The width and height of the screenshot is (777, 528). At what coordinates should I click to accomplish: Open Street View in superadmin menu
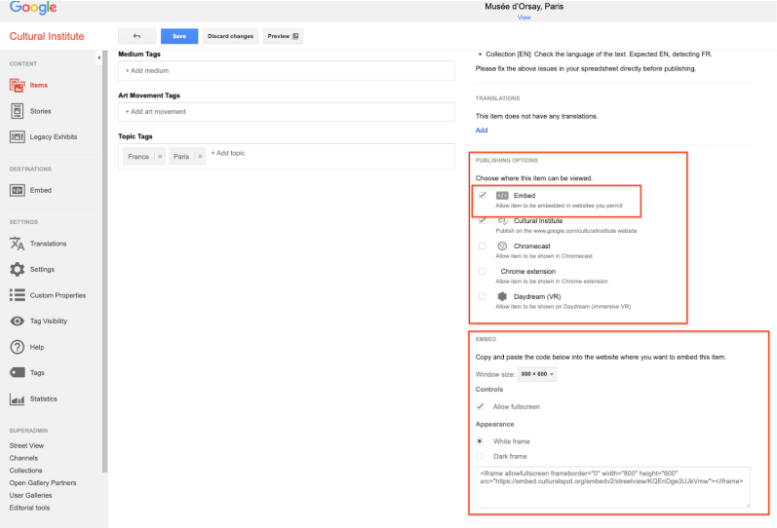[27, 446]
